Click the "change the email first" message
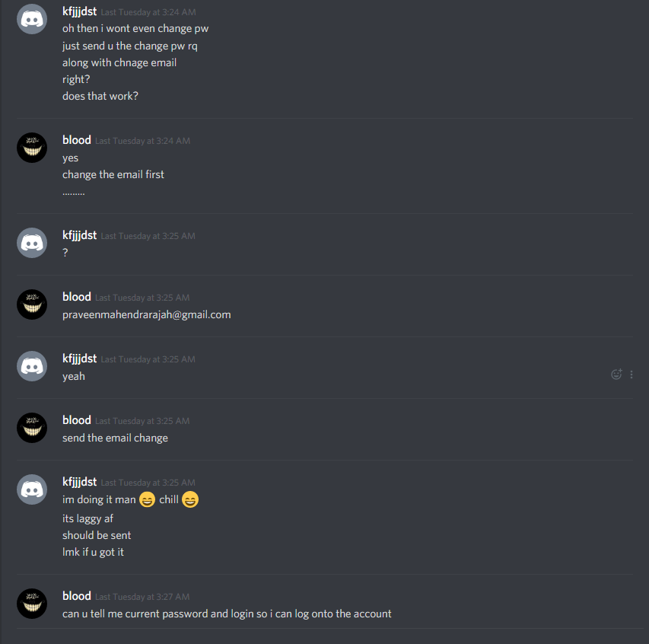The height and width of the screenshot is (644, 649). pyautogui.click(x=113, y=175)
